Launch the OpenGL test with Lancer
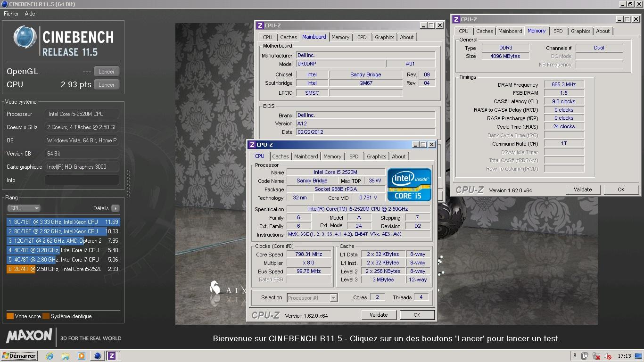The width and height of the screenshot is (644, 362). click(x=107, y=72)
